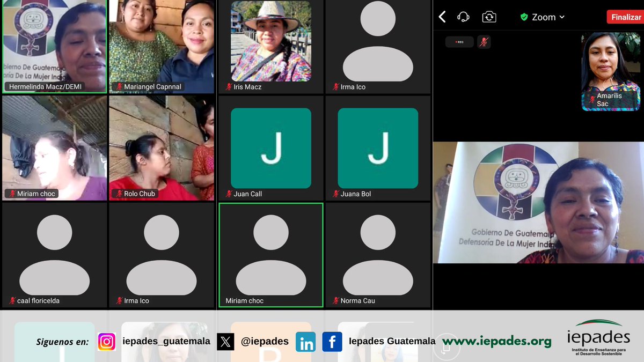Viewport: 644px width, 362px height.
Task: Select caal floricelda participant tile
Action: coord(55,255)
